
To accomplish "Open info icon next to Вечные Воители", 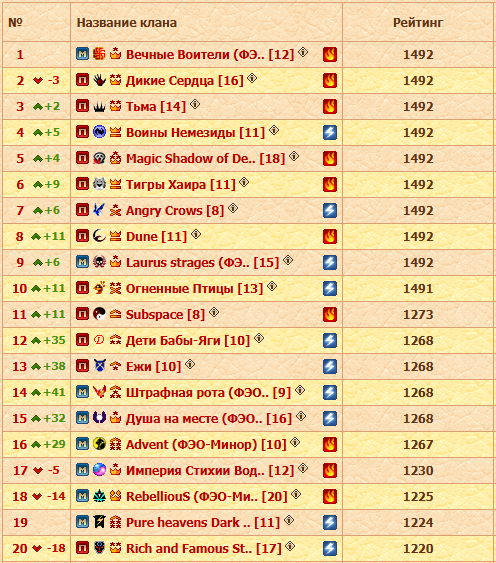I will click(x=303, y=52).
